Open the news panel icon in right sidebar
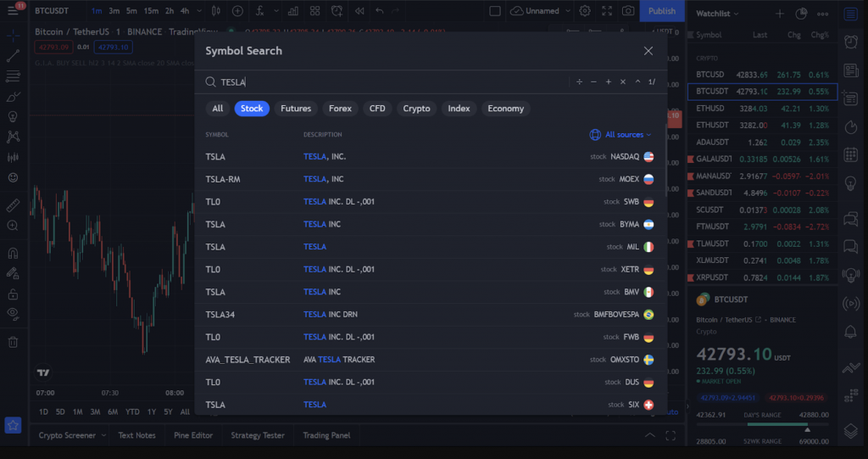 [851, 70]
